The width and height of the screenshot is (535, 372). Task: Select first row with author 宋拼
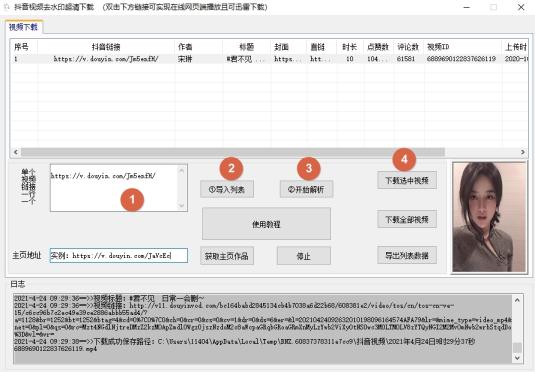[270, 59]
